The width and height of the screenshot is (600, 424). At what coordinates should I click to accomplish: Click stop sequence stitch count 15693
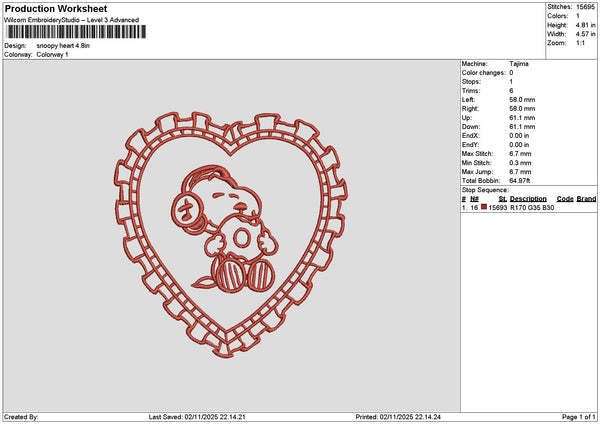point(498,208)
